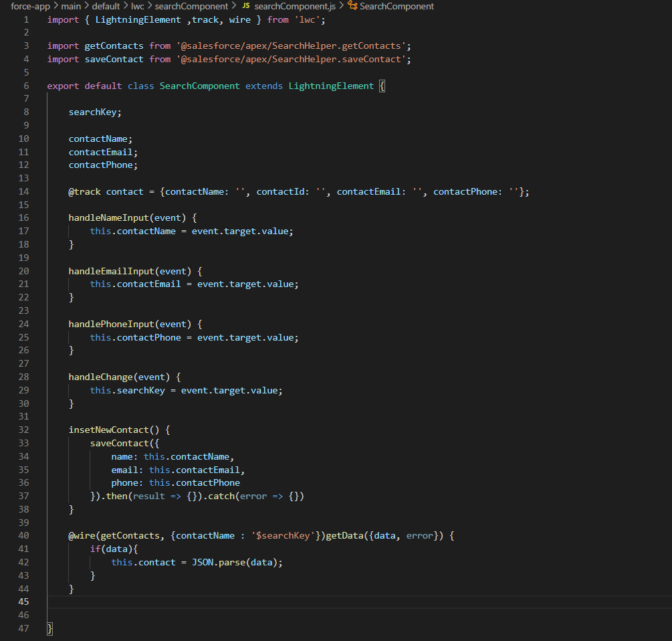This screenshot has height=641, width=672.
Task: Click '@salesforce/apex/SearchHelper.saveContact' string
Action: click(291, 59)
